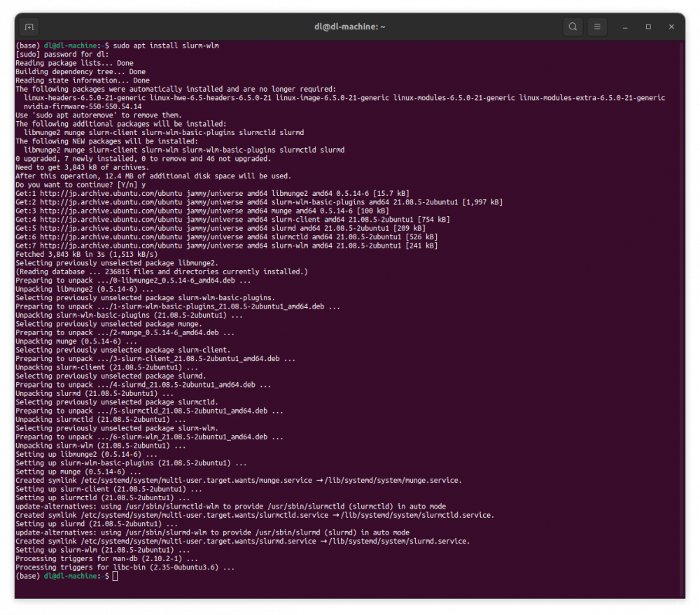
Task: Click 'Building dependency tree... Done' line
Action: pos(80,72)
